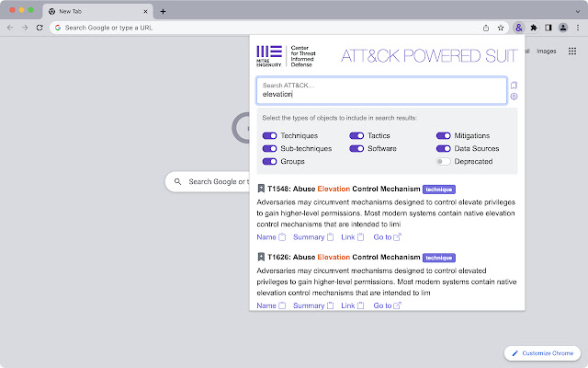
Task: Select the New Tab browser tab
Action: [x=97, y=11]
